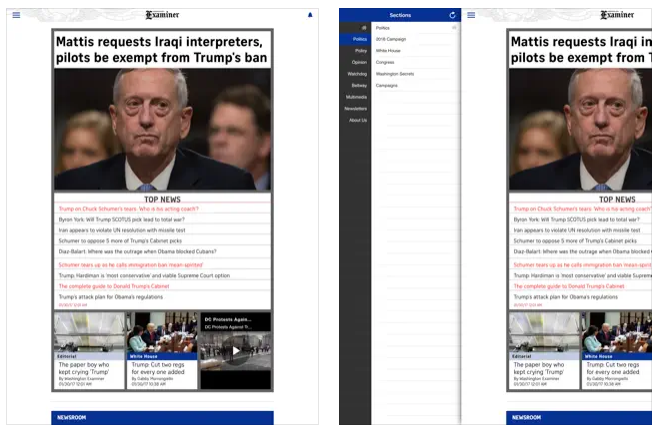Open 'Schumer to oppose 5 more' story, left screen
The image size is (657, 427).
(120, 241)
